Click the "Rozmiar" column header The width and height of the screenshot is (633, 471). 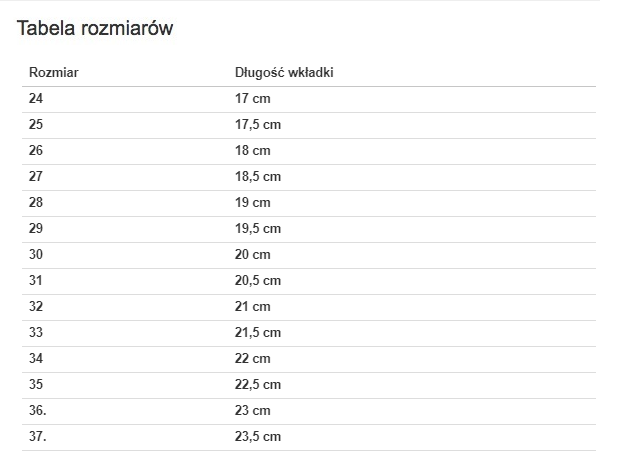(54, 73)
